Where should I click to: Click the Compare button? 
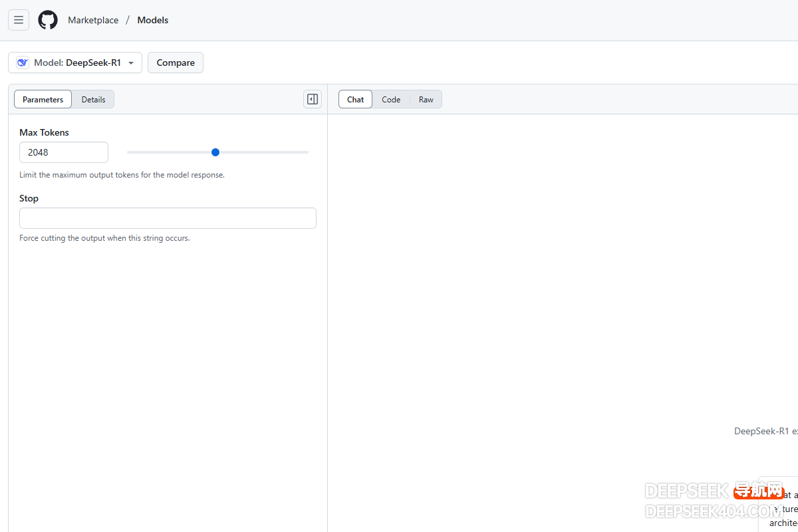pos(176,63)
